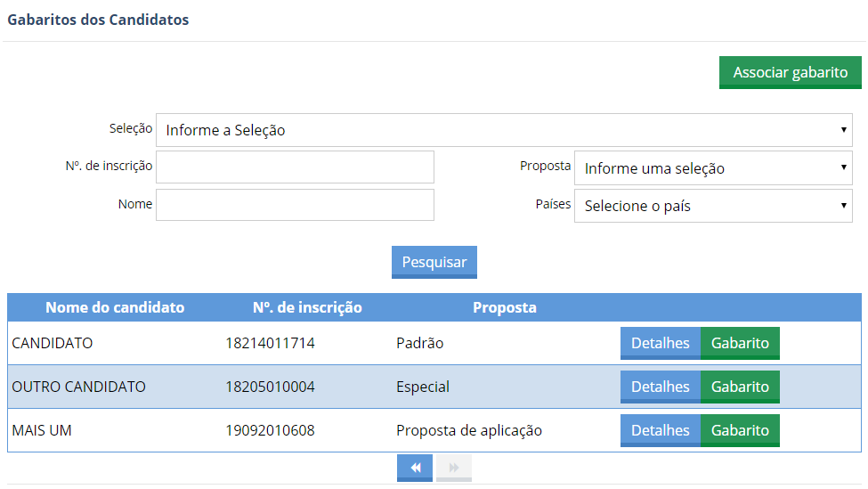
Task: Open Gabarito for OUTRO CANDIDATO
Action: 740,387
